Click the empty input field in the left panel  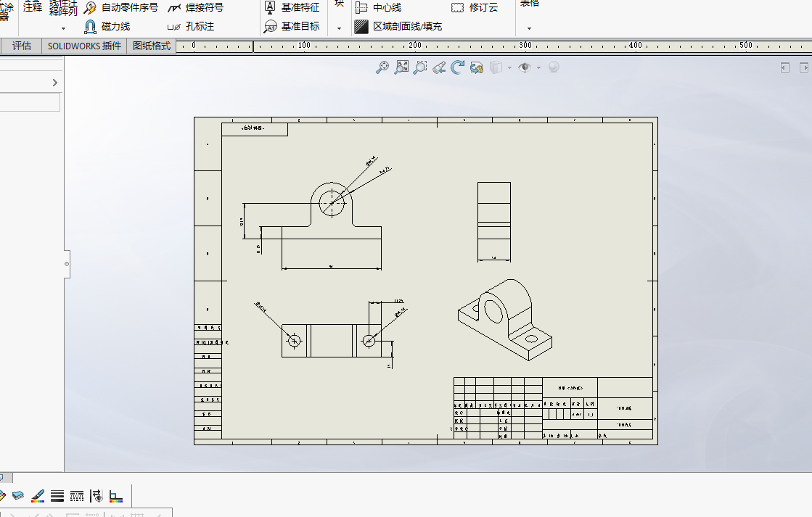(30, 102)
